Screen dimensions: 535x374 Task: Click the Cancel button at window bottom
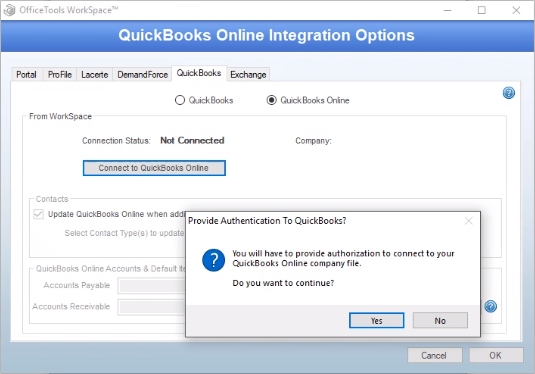(x=434, y=355)
